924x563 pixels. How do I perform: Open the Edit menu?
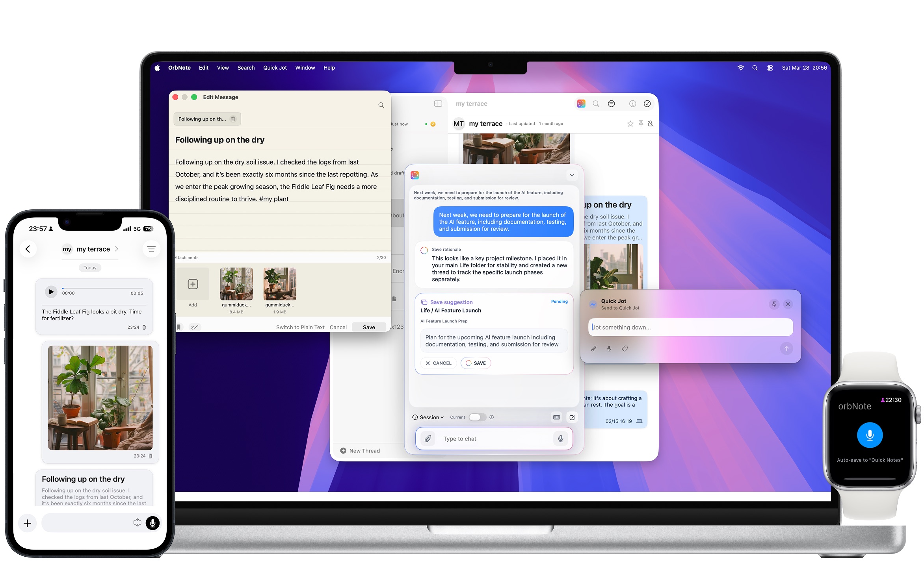click(x=204, y=68)
